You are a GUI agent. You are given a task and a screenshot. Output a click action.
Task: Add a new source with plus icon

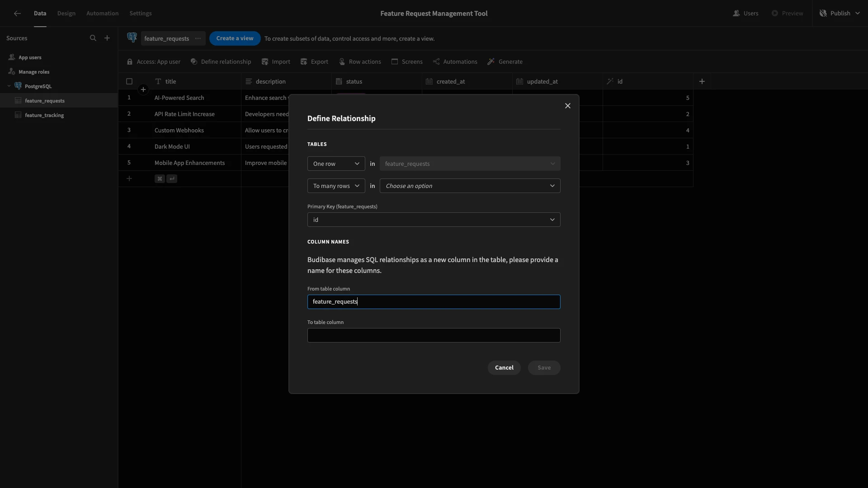point(107,38)
